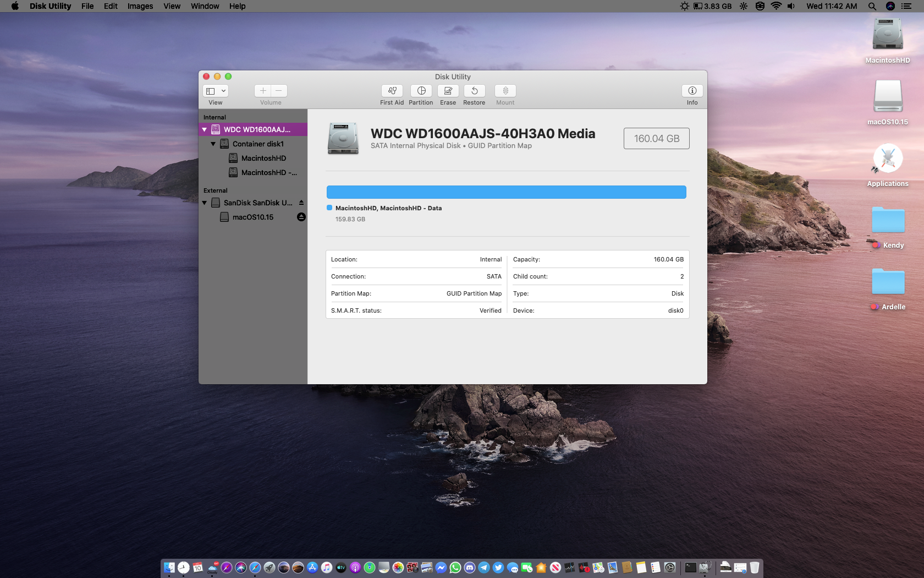Select the macOS10.15 volume in sidebar
This screenshot has height=578, width=924.
coord(253,217)
